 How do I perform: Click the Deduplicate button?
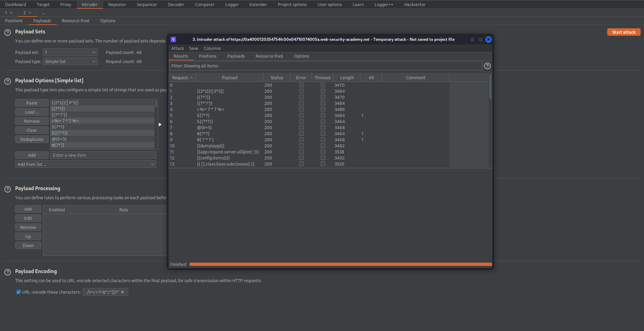pos(32,139)
